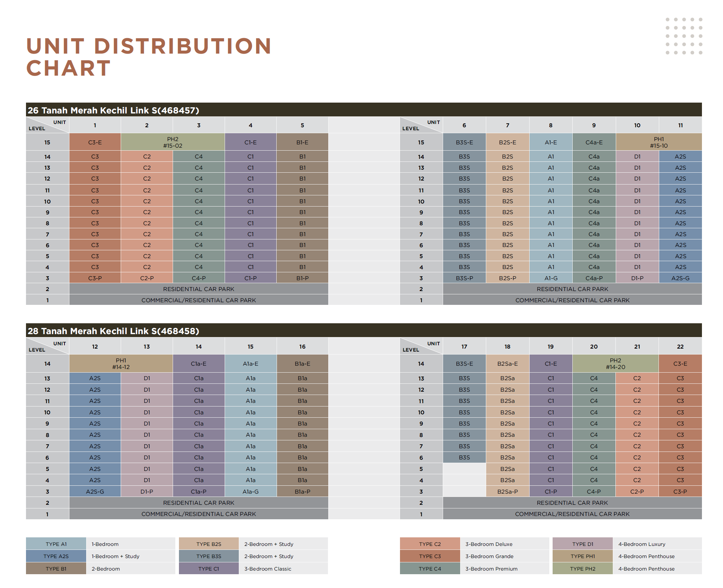723x588 pixels.
Task: Select the TYPE A2S legend swatch
Action: click(x=56, y=556)
